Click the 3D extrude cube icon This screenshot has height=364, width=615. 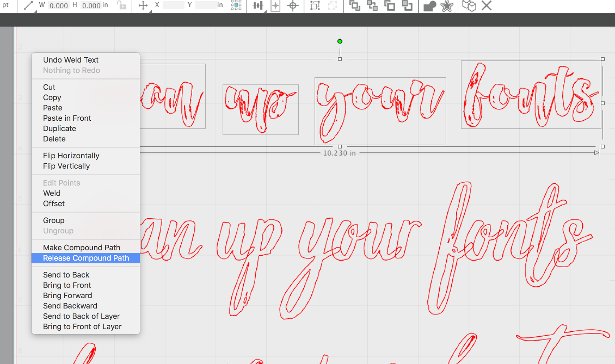(x=470, y=6)
